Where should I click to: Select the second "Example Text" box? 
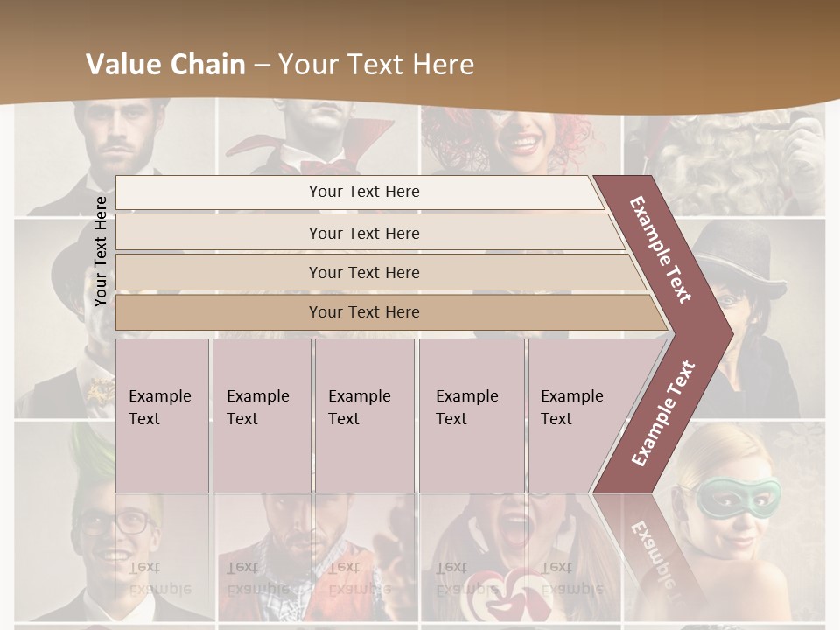(x=261, y=416)
